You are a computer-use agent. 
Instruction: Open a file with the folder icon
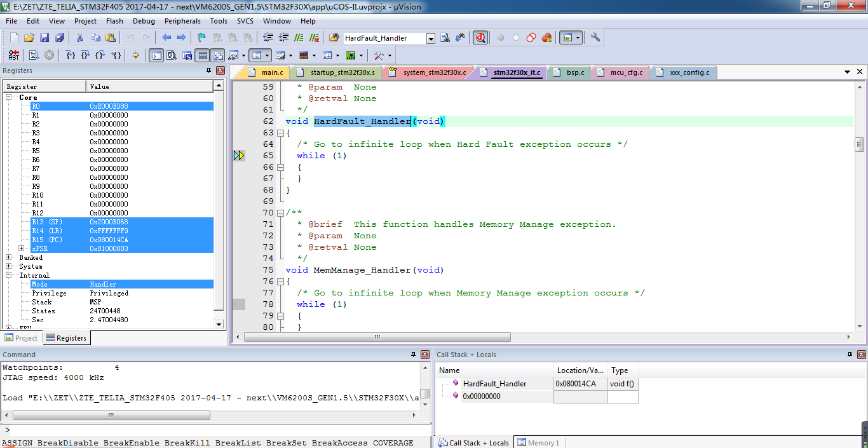tap(29, 37)
